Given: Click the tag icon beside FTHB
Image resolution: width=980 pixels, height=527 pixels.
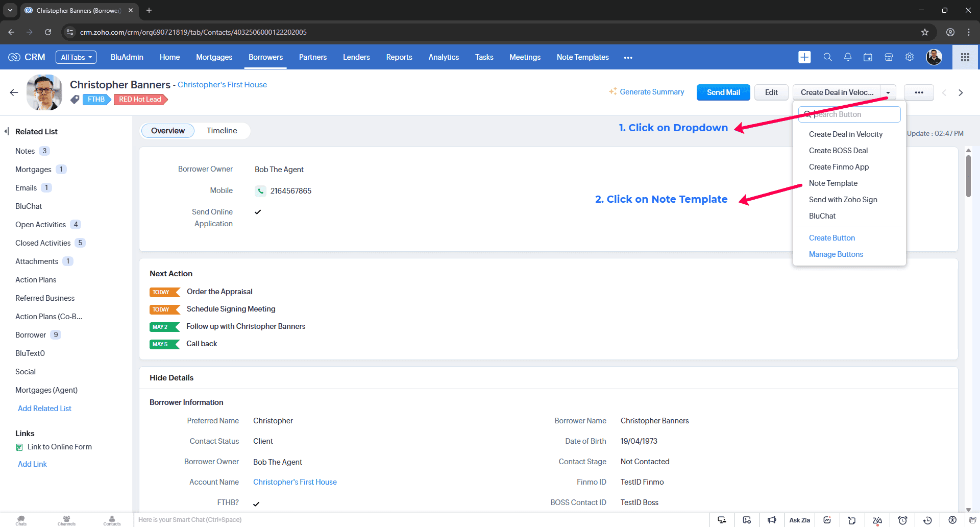Looking at the screenshot, I should 75,100.
